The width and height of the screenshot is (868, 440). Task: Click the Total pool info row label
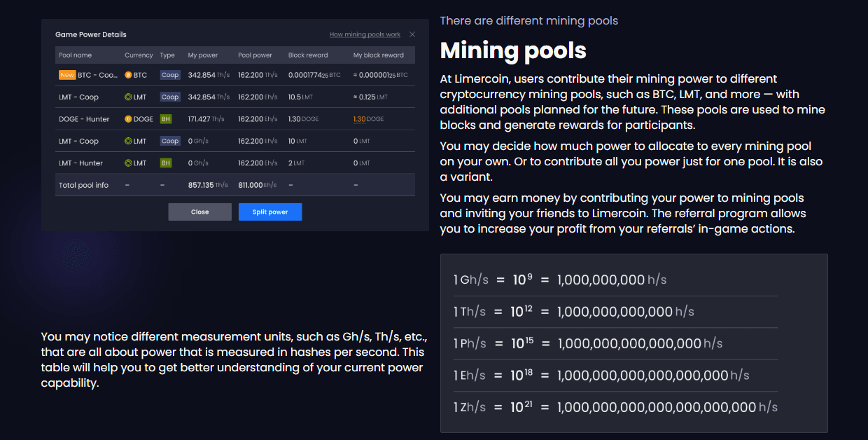point(83,185)
